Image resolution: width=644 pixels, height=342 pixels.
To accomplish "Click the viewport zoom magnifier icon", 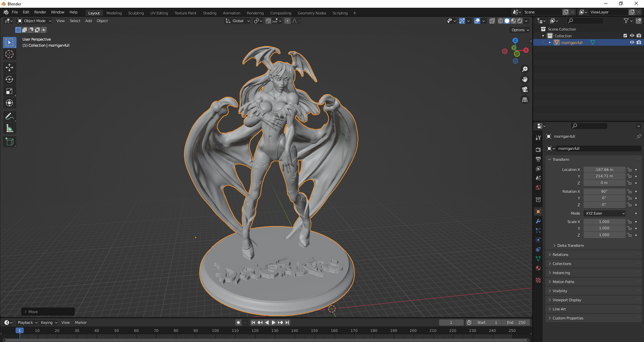I will 525,69.
